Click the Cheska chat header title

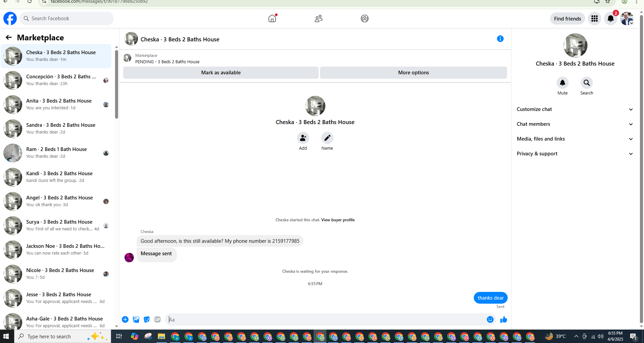tap(180, 39)
